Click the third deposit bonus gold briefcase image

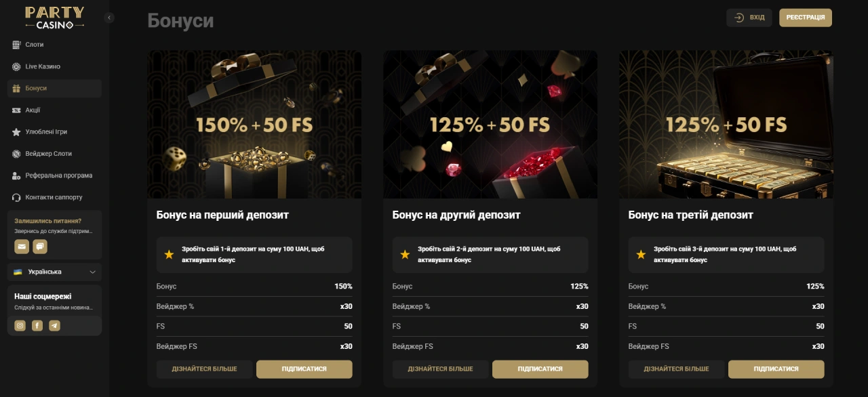(x=726, y=125)
